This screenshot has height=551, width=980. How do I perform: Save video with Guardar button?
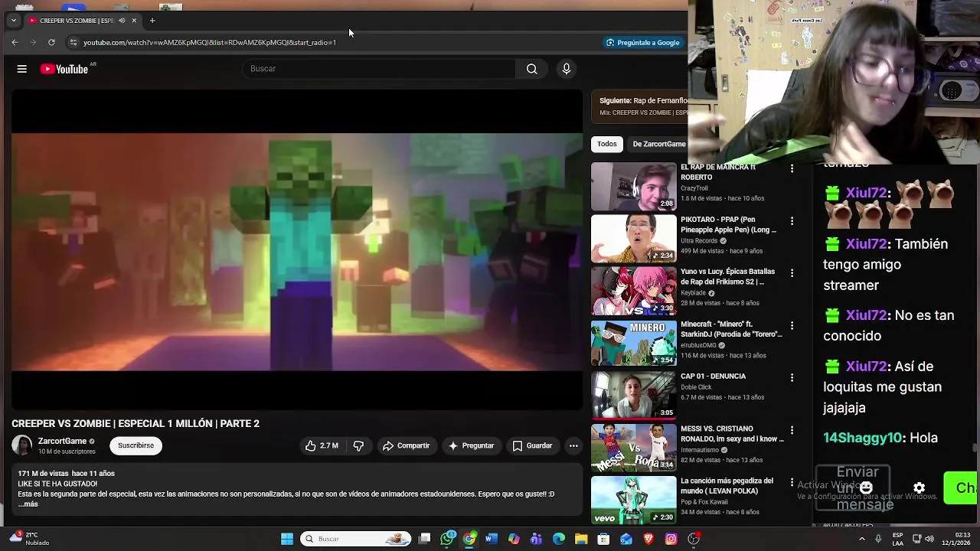532,445
